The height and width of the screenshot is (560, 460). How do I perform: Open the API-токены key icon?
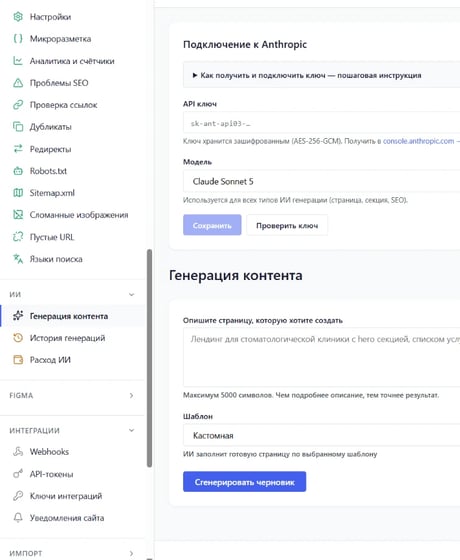click(x=18, y=474)
